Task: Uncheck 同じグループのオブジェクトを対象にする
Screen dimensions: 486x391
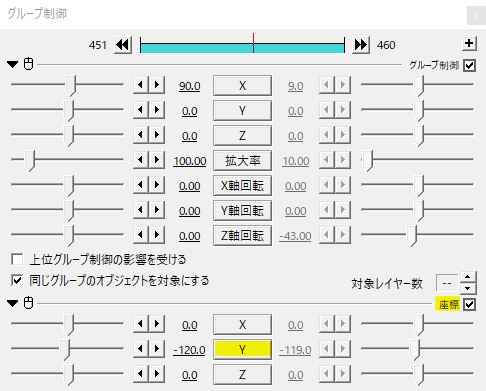Action: (x=17, y=280)
